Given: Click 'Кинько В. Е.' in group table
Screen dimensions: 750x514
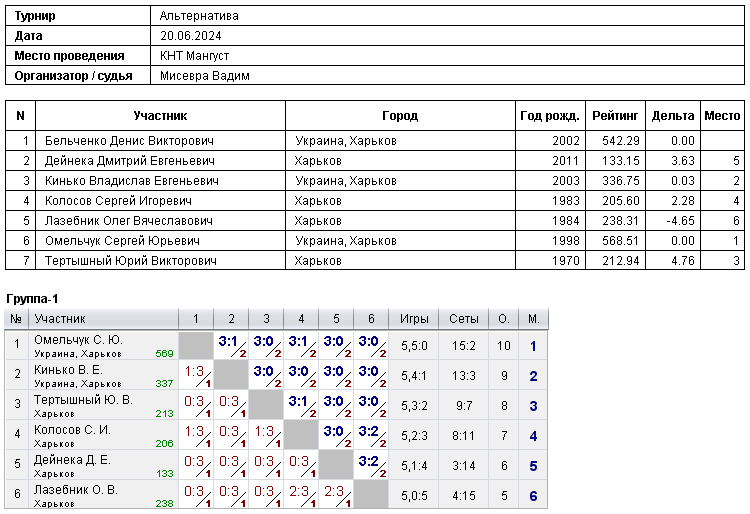Looking at the screenshot, I should tap(68, 370).
